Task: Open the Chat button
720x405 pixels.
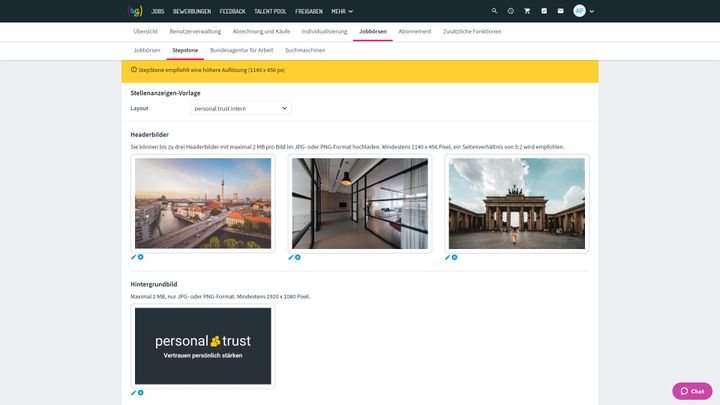Action: (692, 391)
